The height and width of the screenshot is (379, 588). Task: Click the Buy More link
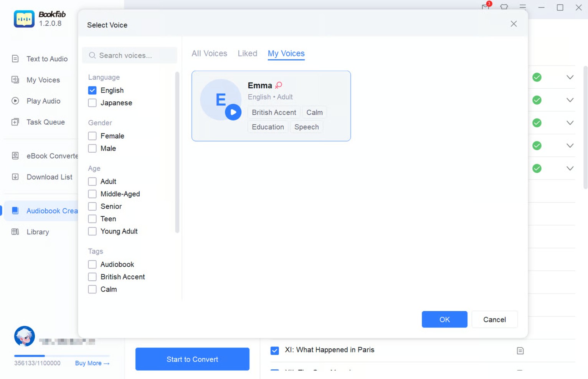point(92,363)
